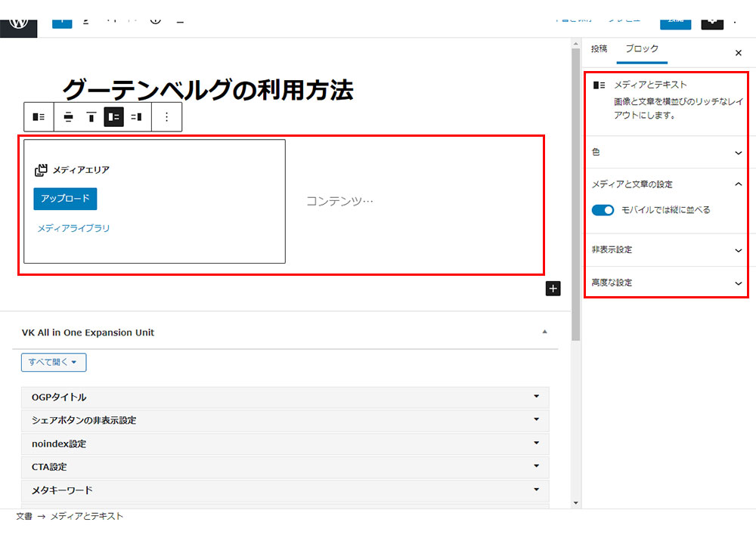756x544 pixels.
Task: Click the アップロード button
Action: tap(65, 199)
